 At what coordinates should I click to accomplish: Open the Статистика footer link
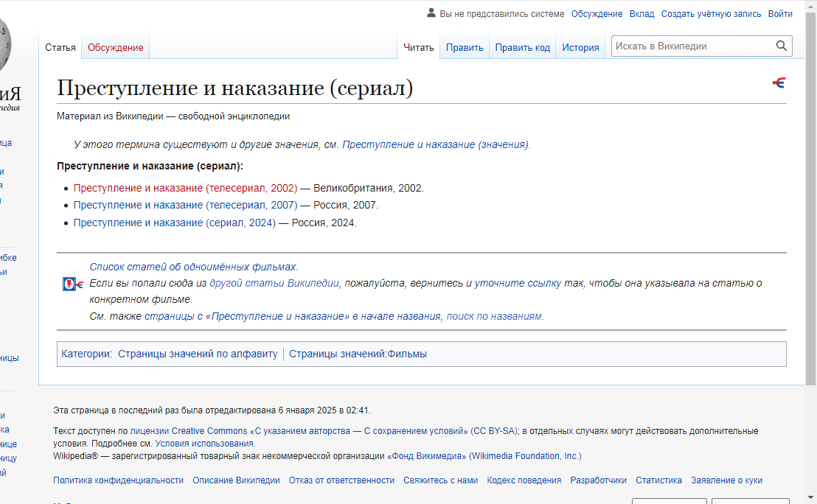658,480
